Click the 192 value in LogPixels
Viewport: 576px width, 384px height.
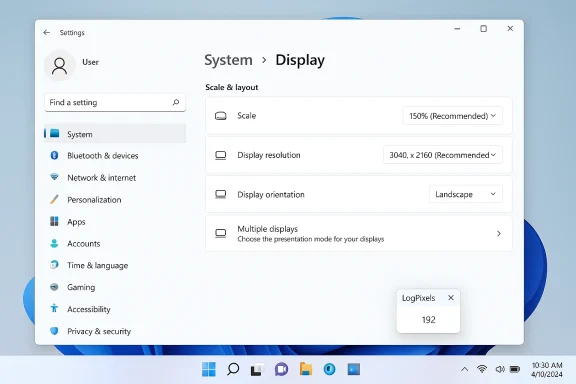[x=428, y=320]
